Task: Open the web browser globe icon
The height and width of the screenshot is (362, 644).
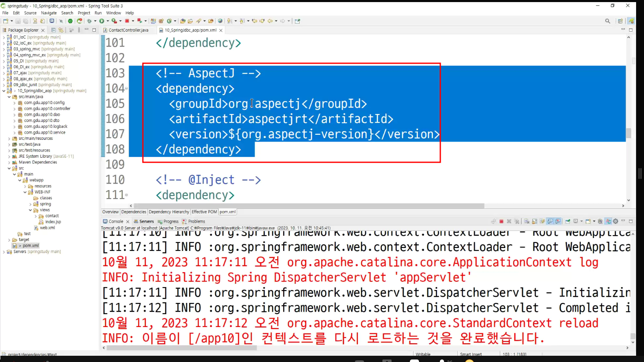Action: pyautogui.click(x=220, y=21)
